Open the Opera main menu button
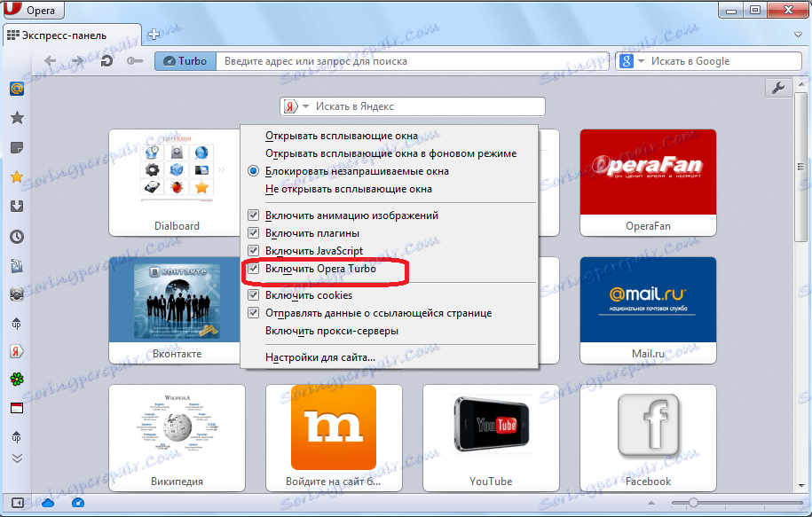Image resolution: width=812 pixels, height=517 pixels. point(33,10)
